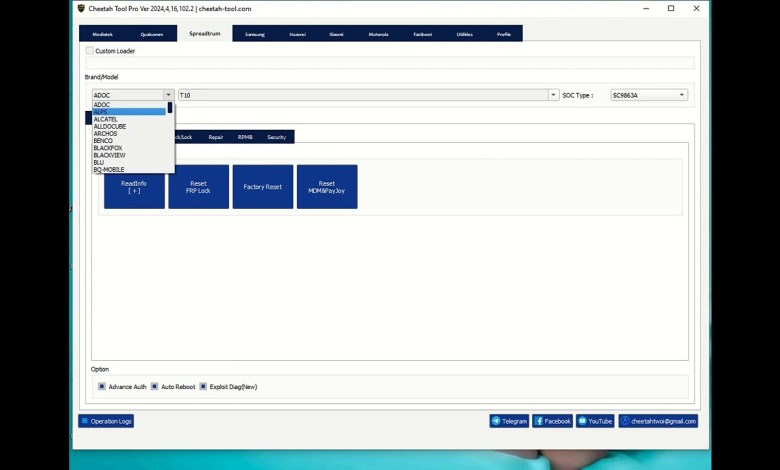Click the cheetahtool Gmail contact button

click(657, 421)
